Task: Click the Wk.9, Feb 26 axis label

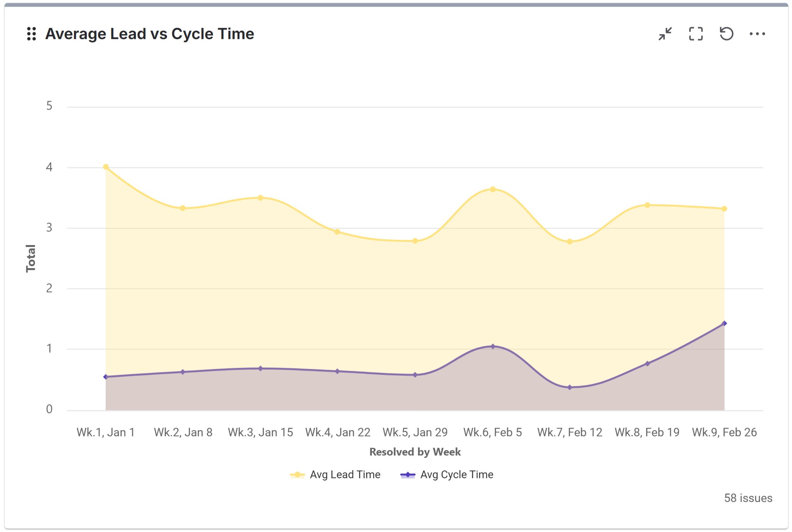Action: [x=724, y=432]
